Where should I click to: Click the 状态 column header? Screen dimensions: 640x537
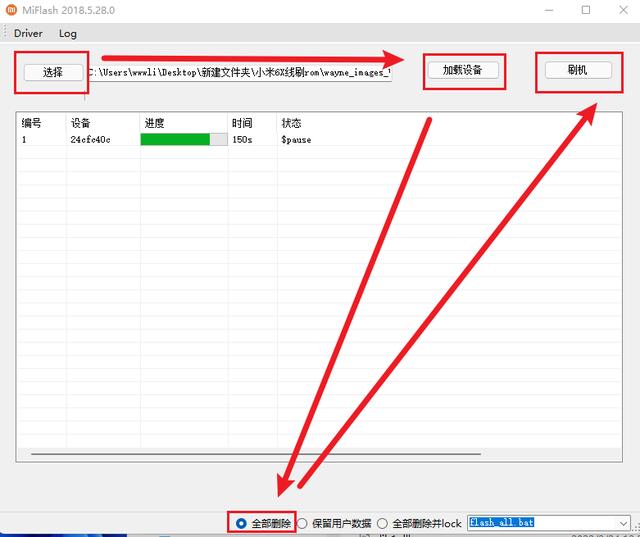[x=291, y=123]
